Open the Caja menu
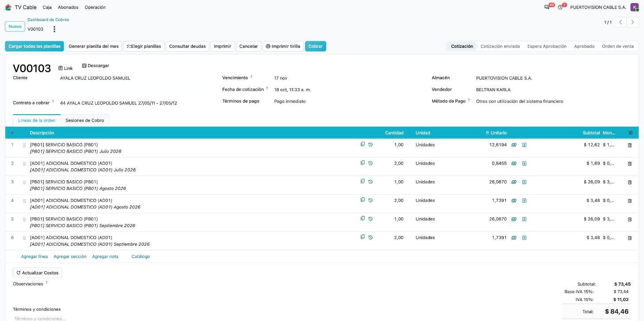 coord(47,7)
